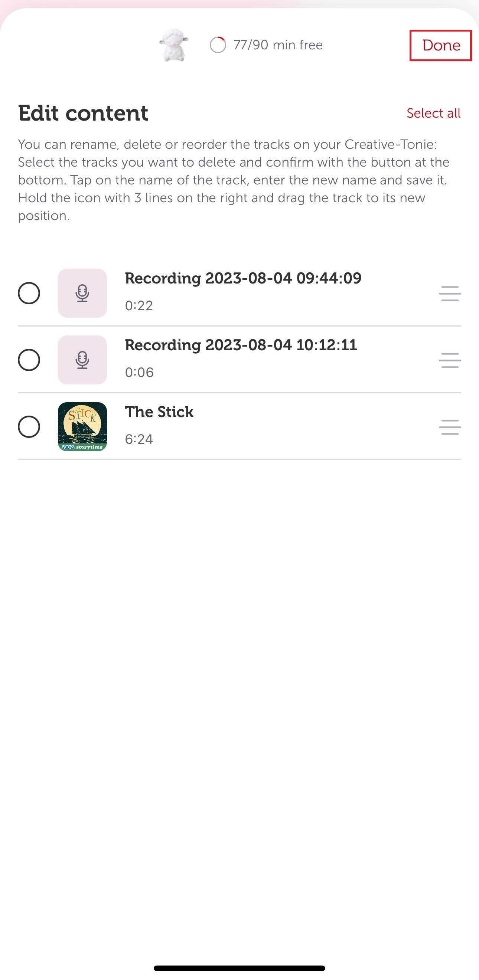Tap microphone icon of 10:12:11 recording

(82, 360)
